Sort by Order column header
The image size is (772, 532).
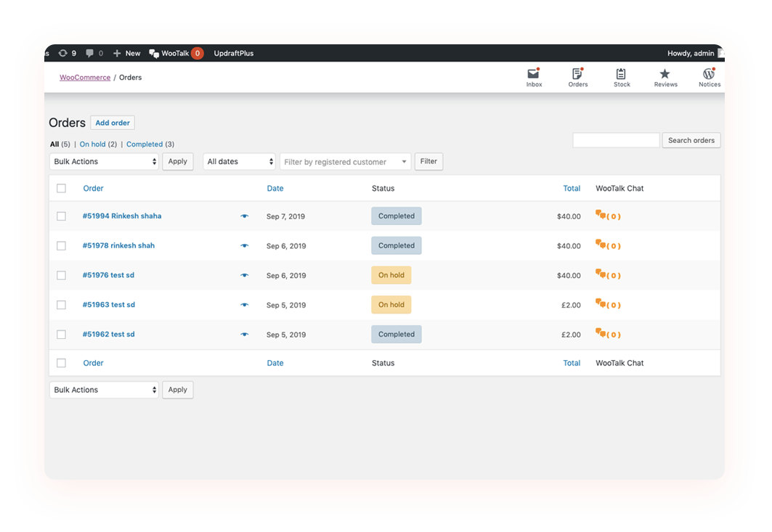(x=93, y=188)
